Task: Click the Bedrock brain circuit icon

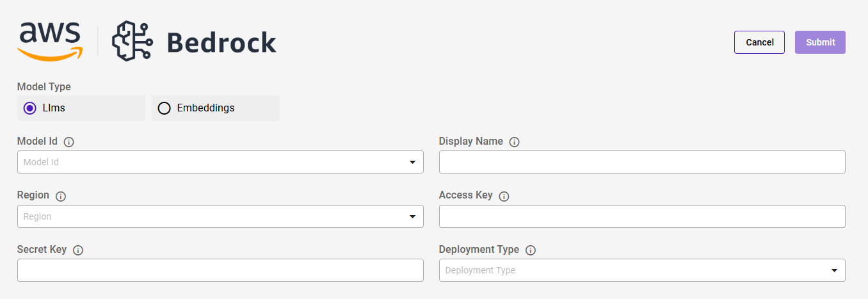Action: [132, 41]
